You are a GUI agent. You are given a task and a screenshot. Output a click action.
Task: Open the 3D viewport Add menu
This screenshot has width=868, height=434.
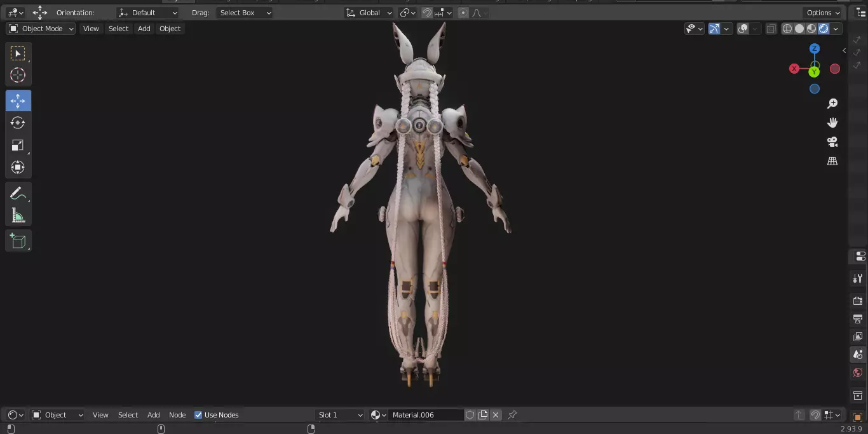tap(144, 29)
